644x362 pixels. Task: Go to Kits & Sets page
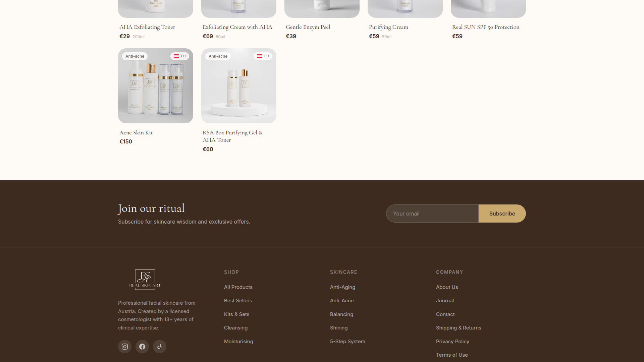[236, 314]
